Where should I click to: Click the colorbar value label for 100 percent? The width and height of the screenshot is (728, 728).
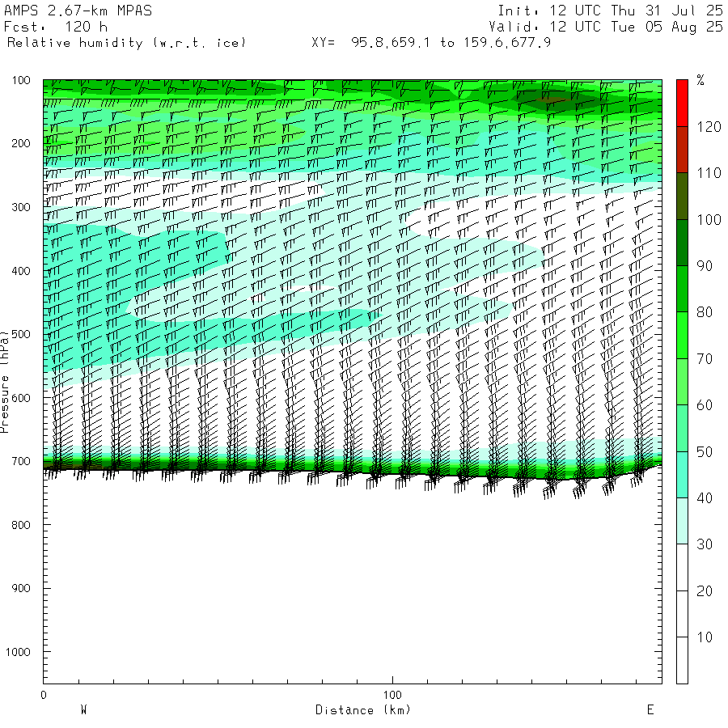pyautogui.click(x=709, y=219)
